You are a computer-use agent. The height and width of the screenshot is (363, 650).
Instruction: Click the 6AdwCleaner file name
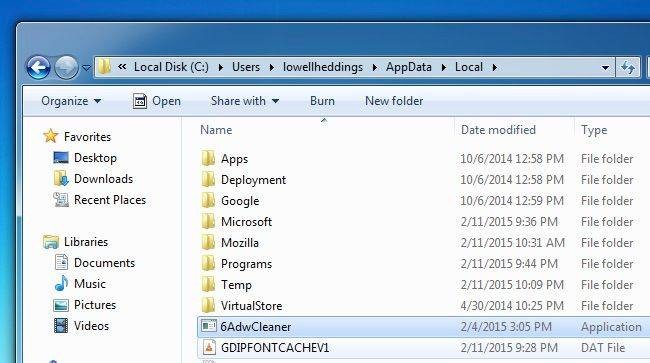pyautogui.click(x=255, y=327)
